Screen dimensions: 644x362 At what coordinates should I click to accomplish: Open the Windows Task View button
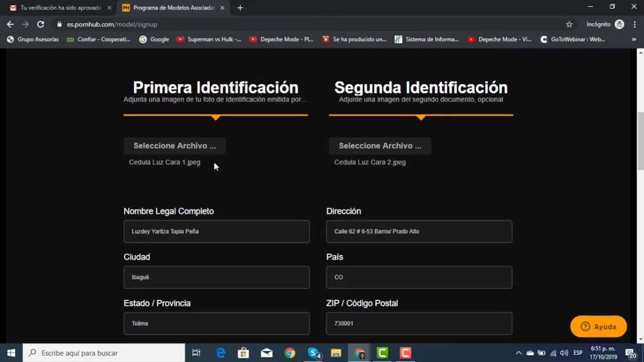click(196, 353)
